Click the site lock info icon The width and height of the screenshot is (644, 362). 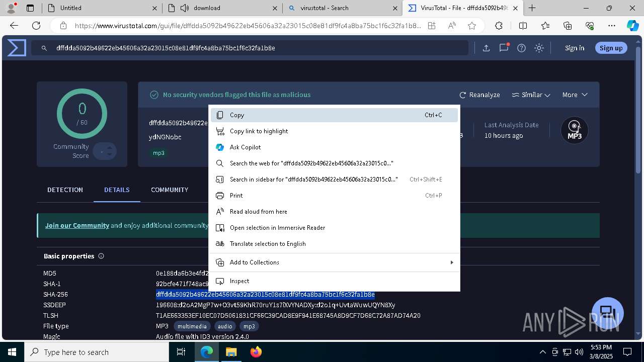[x=63, y=26]
